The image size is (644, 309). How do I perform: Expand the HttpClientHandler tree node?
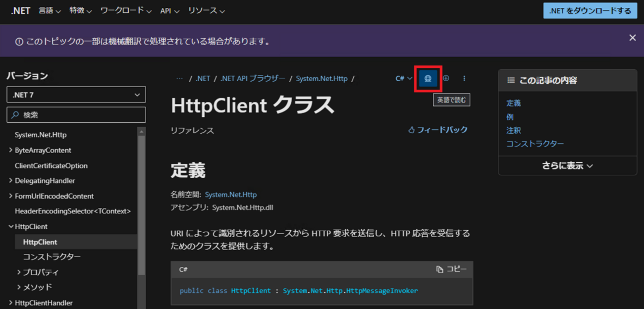tap(11, 303)
